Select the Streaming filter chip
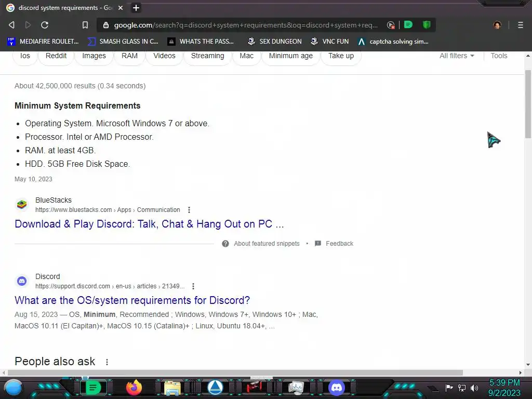 (207, 56)
